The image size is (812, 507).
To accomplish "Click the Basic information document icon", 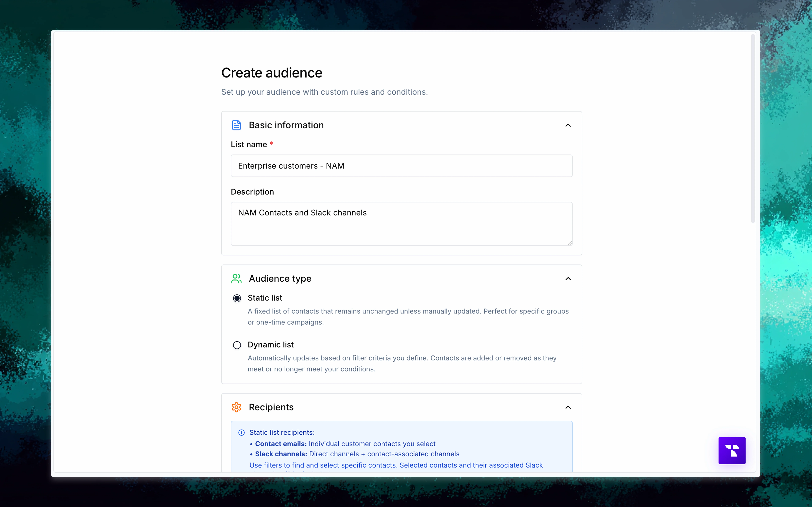I will [x=236, y=125].
